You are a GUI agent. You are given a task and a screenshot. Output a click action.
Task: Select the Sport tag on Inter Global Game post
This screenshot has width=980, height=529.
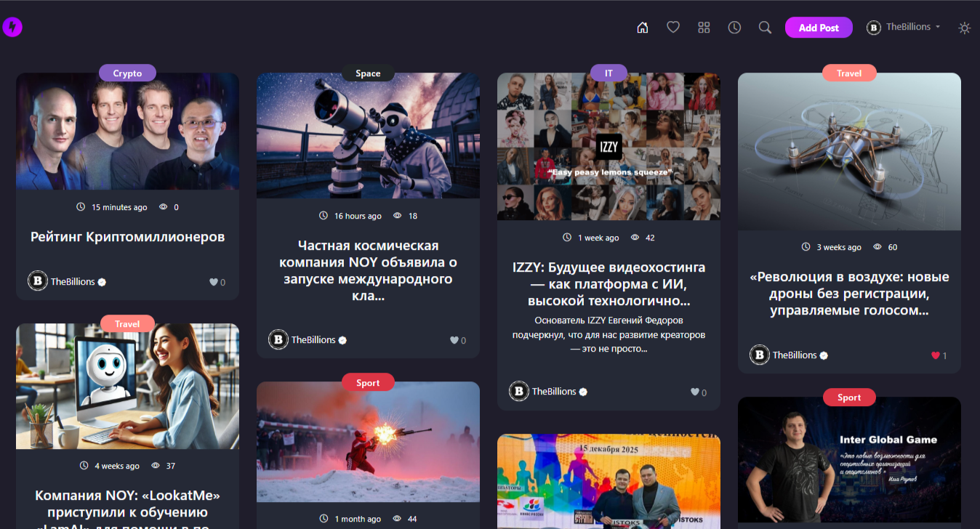(x=849, y=397)
